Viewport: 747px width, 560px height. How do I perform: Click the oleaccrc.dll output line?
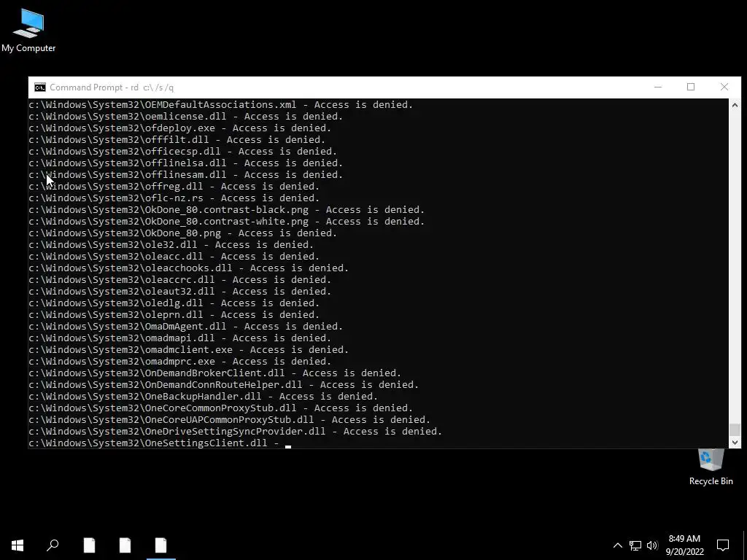point(179,279)
